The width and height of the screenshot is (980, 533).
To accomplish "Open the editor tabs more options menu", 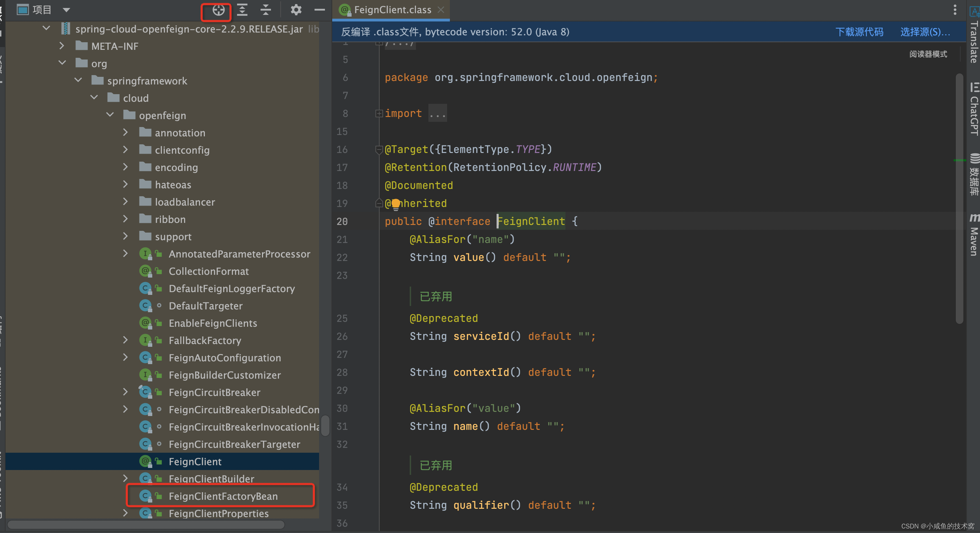I will pos(955,10).
